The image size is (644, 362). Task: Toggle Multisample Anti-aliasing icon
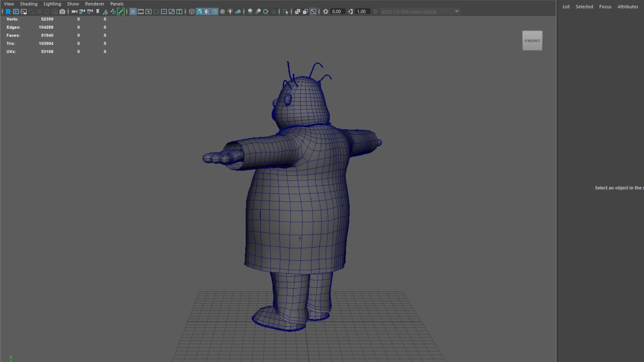click(x=265, y=11)
